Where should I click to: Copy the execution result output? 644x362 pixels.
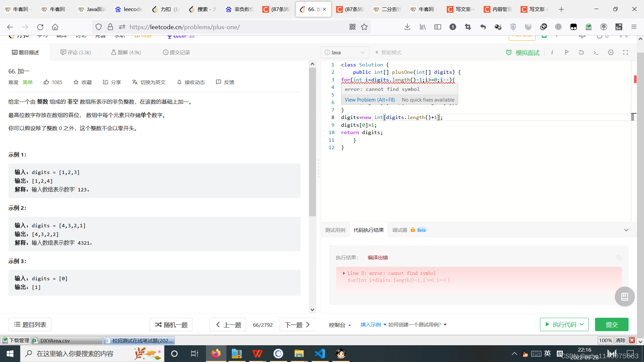619,257
